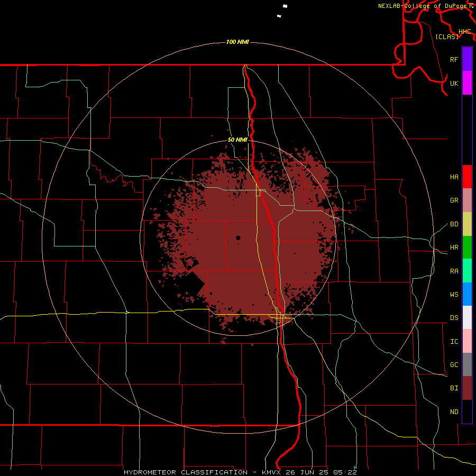Click the radar site dot at map center

click(238, 237)
